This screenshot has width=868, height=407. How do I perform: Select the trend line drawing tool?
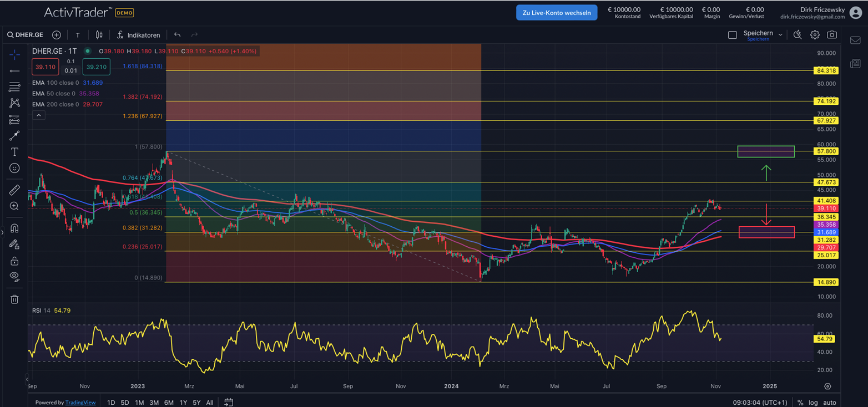tap(14, 70)
